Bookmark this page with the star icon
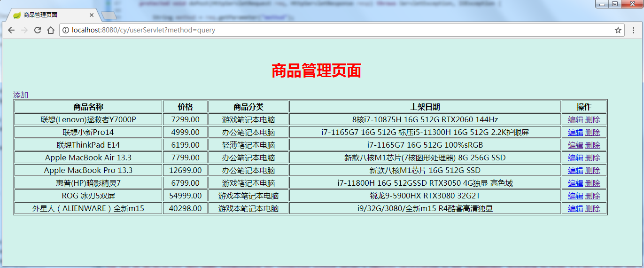The height and width of the screenshot is (268, 644). point(618,30)
